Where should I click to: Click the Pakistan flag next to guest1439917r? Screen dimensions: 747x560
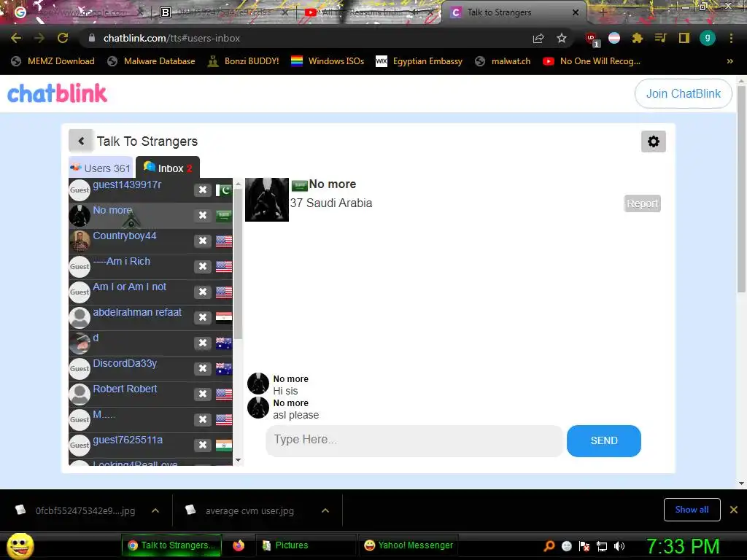point(223,190)
